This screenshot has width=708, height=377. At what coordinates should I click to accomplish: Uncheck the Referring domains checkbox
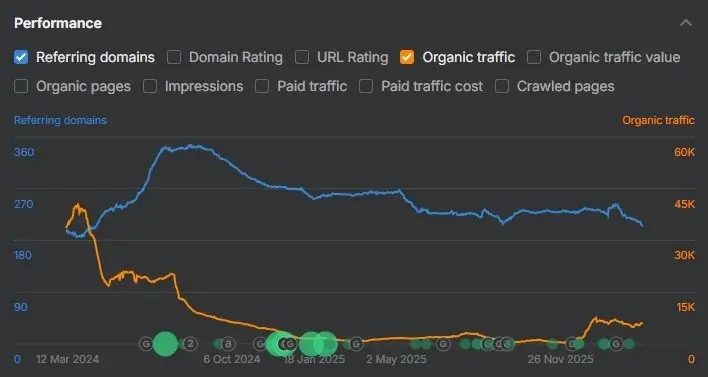pyautogui.click(x=21, y=57)
